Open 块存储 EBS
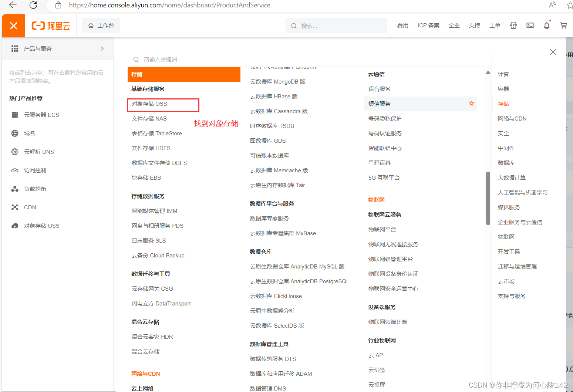Screen dimensions: 573x392 146,178
